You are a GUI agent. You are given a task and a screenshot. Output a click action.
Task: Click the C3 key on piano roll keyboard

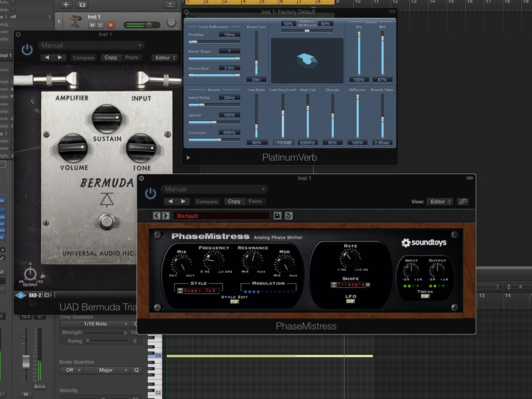(155, 356)
